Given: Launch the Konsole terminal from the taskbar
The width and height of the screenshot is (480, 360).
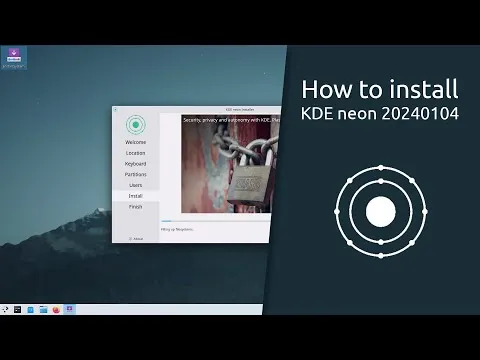Looking at the screenshot, I should (x=18, y=310).
